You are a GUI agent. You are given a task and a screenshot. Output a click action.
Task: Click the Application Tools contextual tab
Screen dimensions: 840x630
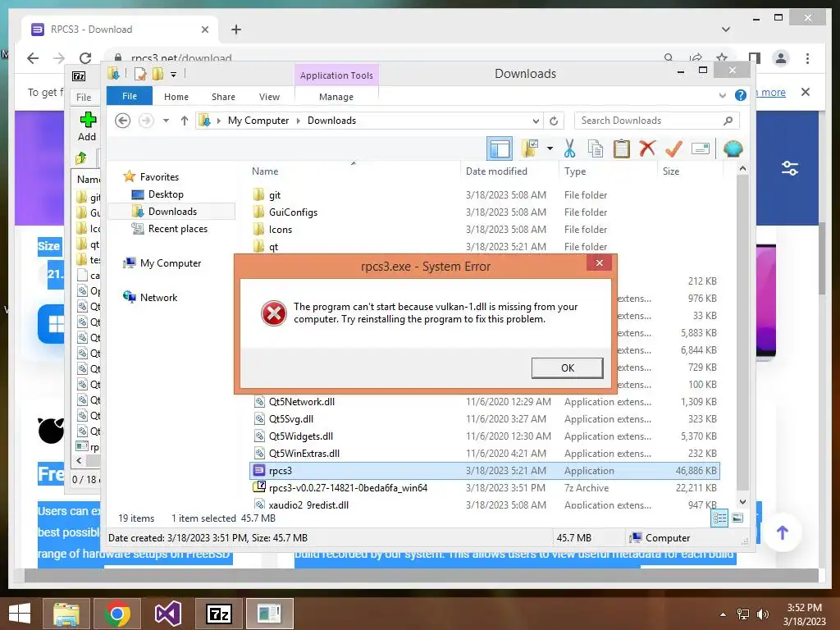tap(336, 75)
